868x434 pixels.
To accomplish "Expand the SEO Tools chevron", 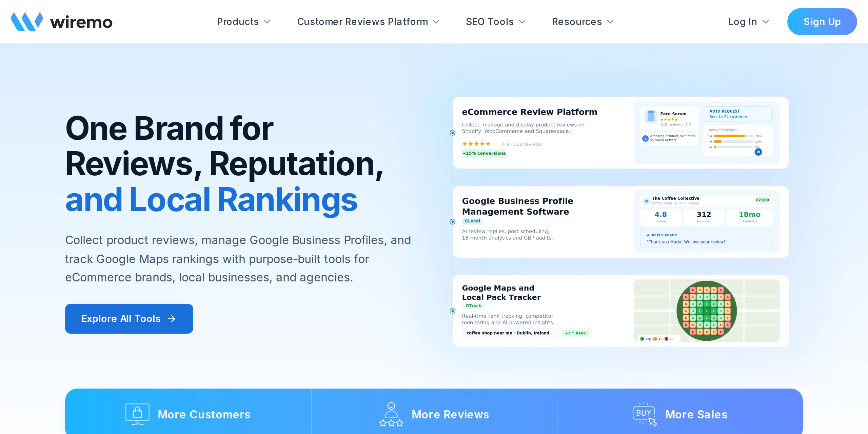I will [522, 22].
